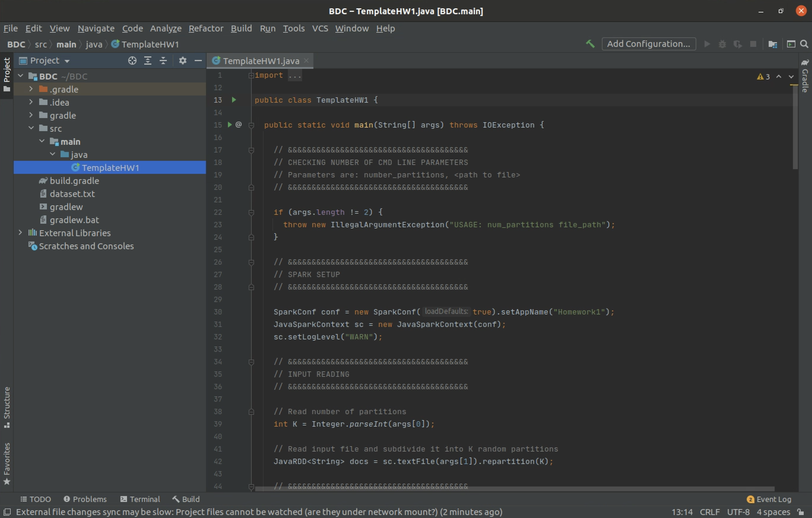Viewport: 812px width, 518px height.
Task: Collapse the src folder
Action: (31, 128)
